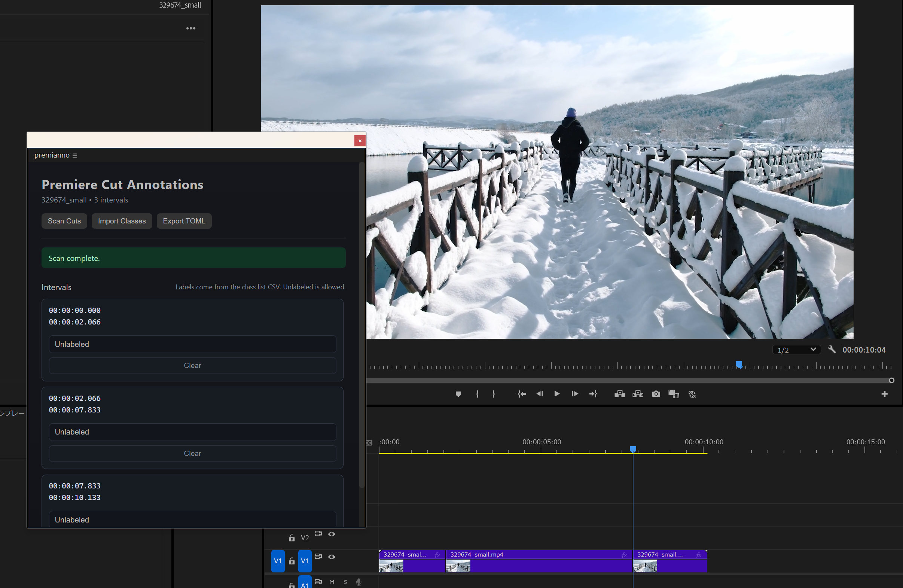The height and width of the screenshot is (588, 903).
Task: Open the playback resolution 1/2 dropdown
Action: (x=796, y=349)
